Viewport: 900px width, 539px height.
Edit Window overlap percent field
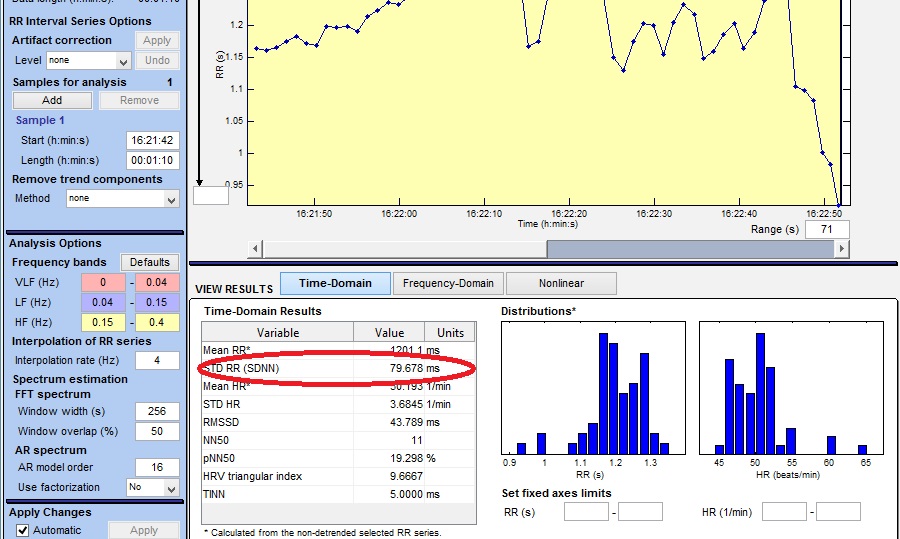pyautogui.click(x=157, y=431)
